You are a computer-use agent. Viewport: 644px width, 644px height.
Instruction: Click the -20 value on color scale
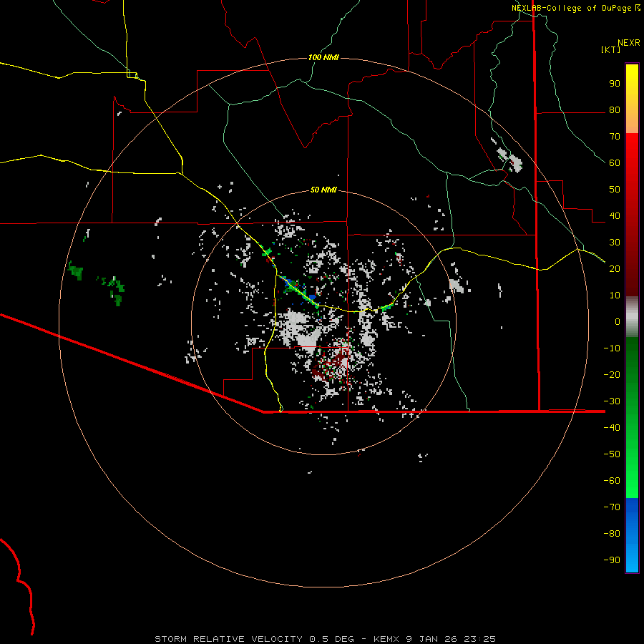[x=612, y=374]
